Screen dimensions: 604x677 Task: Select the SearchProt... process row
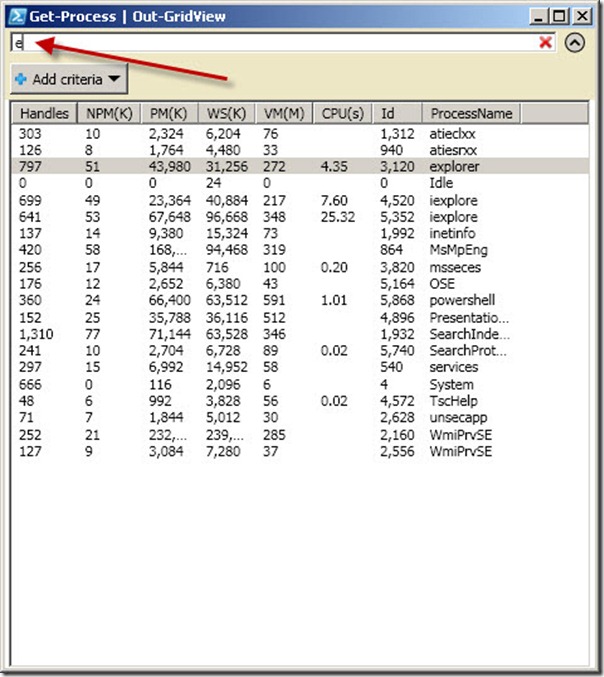tap(300, 351)
